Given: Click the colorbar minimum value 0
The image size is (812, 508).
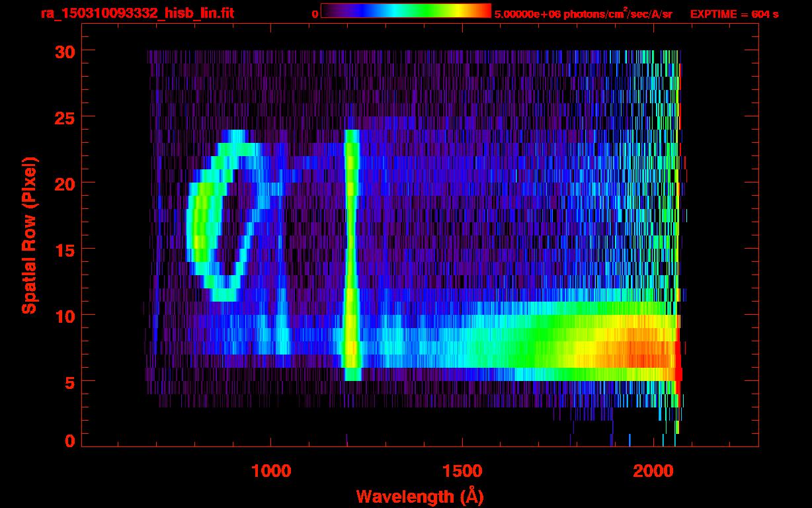Looking at the screenshot, I should pos(315,14).
